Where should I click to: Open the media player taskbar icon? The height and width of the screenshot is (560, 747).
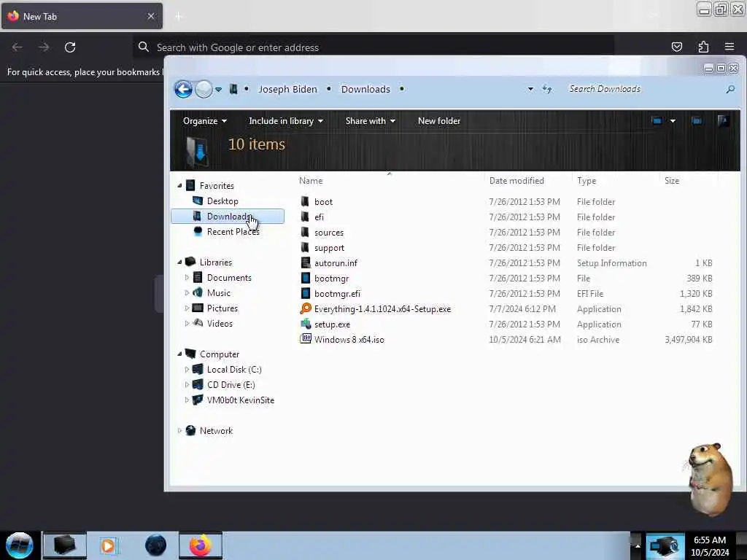[108, 545]
